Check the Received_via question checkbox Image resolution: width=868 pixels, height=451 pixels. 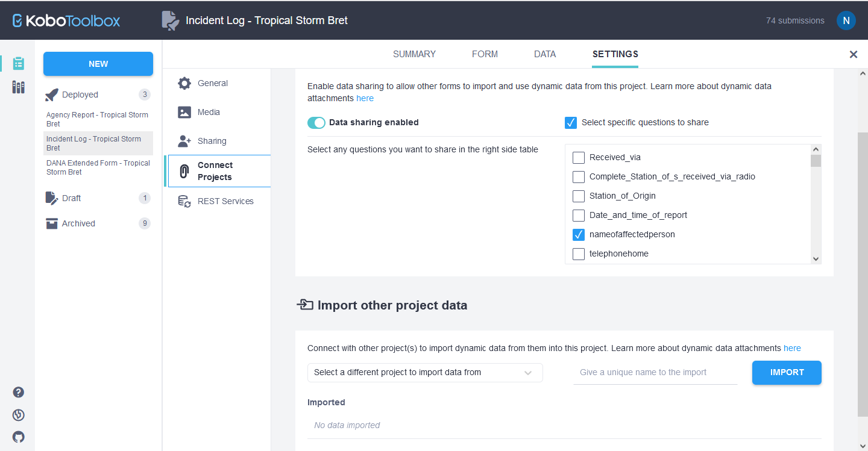(578, 157)
